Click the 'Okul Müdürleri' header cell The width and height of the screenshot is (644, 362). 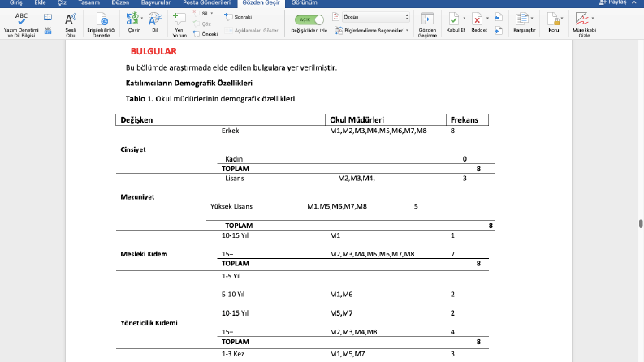click(385, 120)
